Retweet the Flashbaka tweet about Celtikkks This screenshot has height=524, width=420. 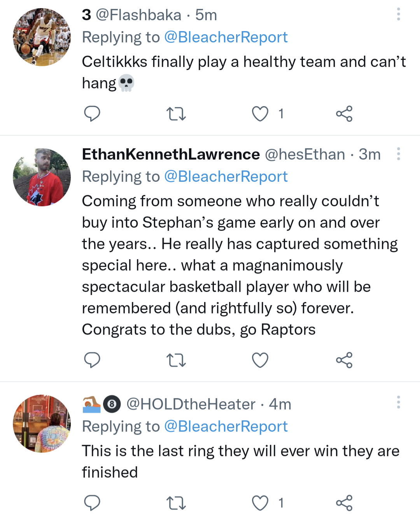click(176, 114)
